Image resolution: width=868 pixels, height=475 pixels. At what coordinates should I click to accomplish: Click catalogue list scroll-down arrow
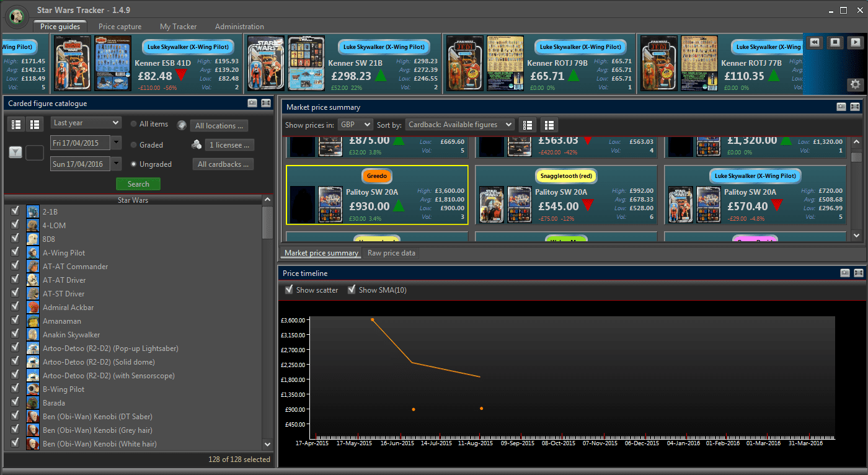pos(267,444)
